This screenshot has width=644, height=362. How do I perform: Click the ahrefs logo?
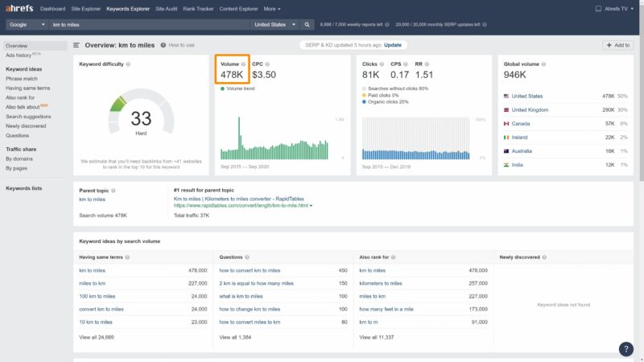pyautogui.click(x=19, y=8)
